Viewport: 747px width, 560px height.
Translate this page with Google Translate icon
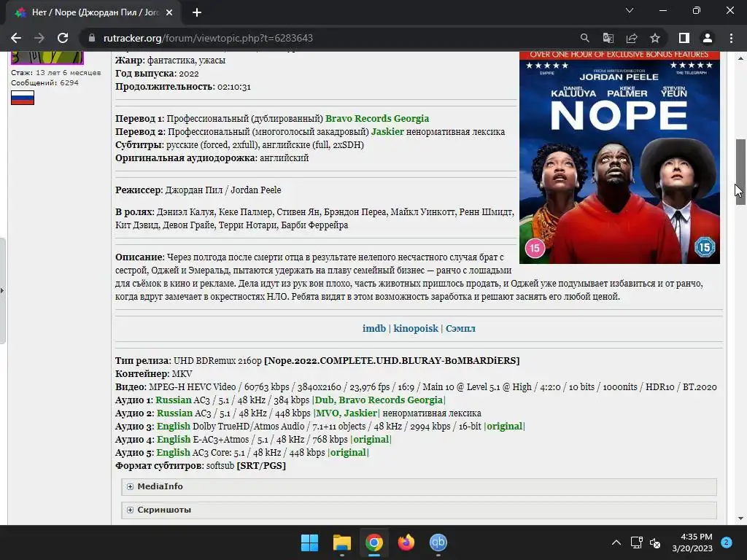pos(608,38)
